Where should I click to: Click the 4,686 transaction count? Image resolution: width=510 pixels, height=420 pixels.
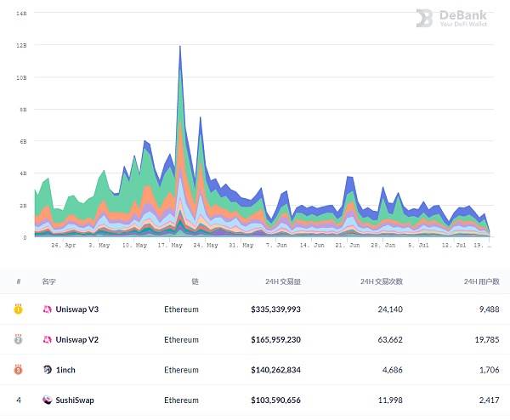[393, 370]
